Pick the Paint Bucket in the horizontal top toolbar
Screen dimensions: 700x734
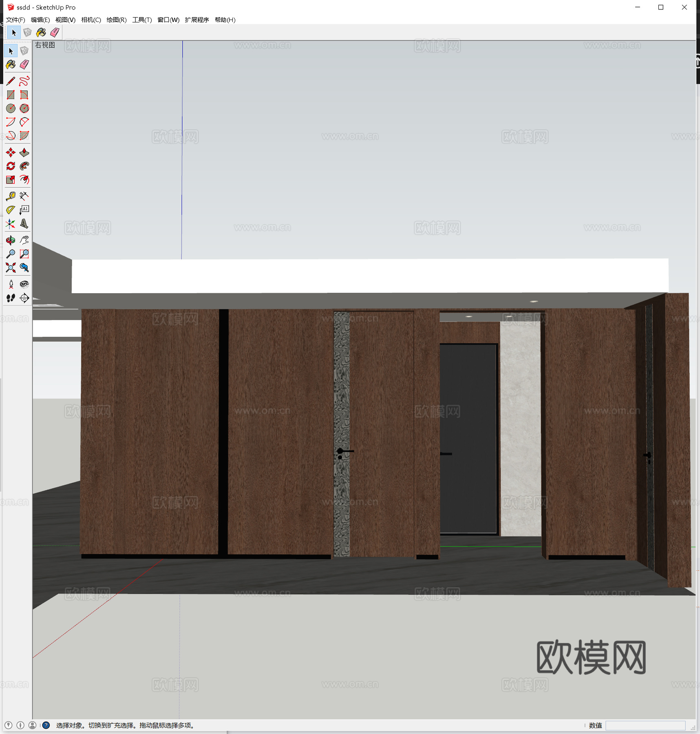(x=41, y=33)
